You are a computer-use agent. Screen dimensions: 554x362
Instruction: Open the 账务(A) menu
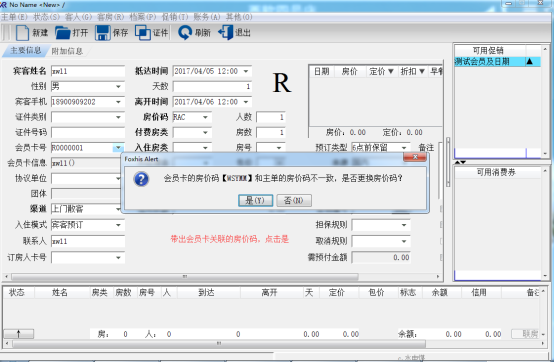pyautogui.click(x=207, y=17)
